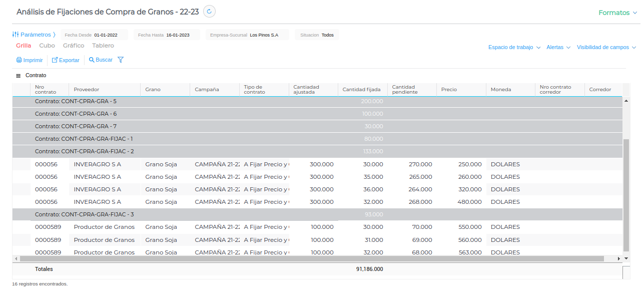The image size is (644, 291).
Task: Sort by Moneda column header
Action: coord(510,90)
